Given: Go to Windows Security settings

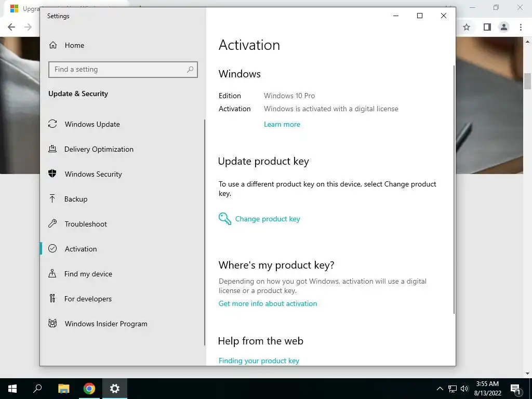Looking at the screenshot, I should pos(122,174).
